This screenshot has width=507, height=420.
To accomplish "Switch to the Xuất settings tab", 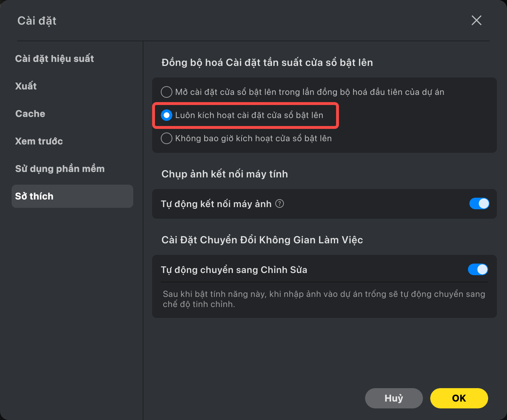I will (26, 86).
